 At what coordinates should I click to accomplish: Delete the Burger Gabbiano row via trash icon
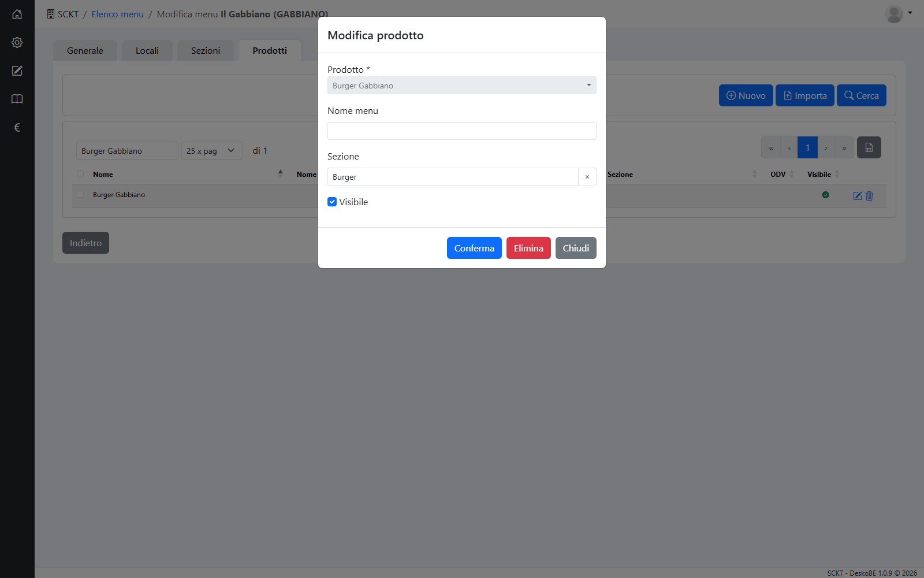tap(869, 196)
